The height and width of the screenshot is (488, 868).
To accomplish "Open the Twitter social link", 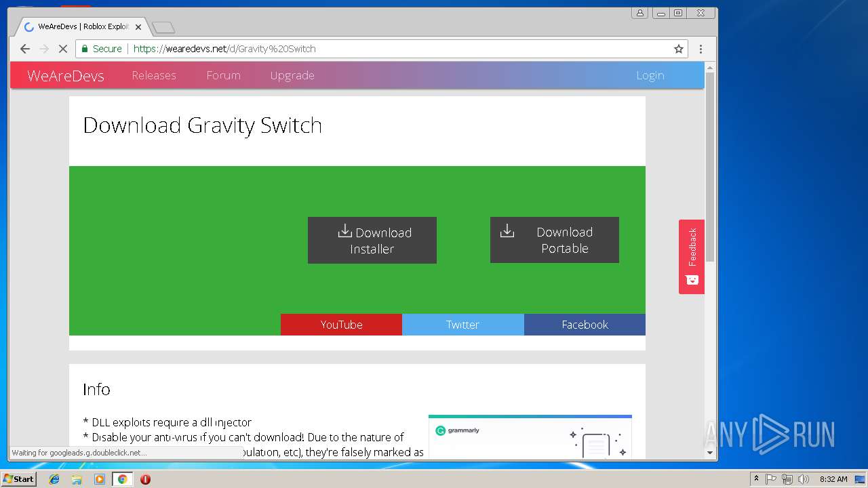I will (463, 325).
